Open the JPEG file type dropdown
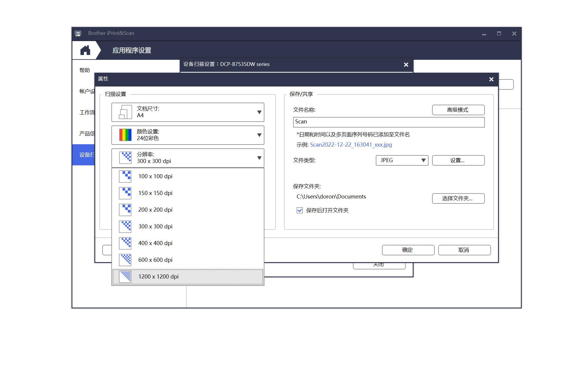588x365 pixels. (x=402, y=160)
